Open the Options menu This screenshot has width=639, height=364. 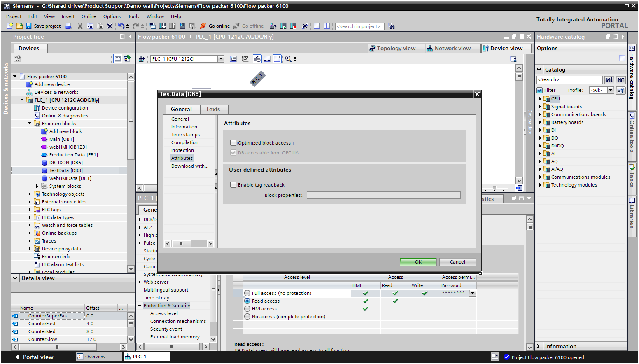coord(112,16)
